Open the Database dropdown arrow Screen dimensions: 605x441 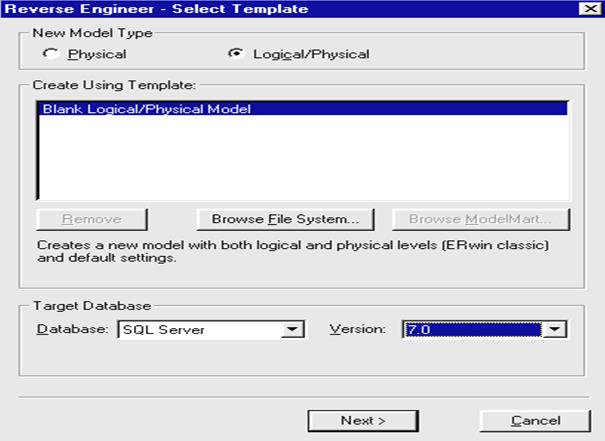point(292,329)
